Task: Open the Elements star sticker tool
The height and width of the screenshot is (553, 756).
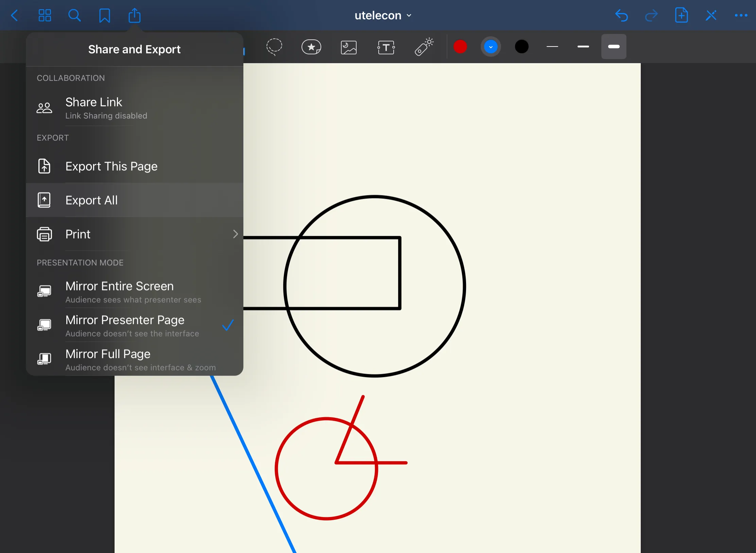Action: click(x=311, y=47)
